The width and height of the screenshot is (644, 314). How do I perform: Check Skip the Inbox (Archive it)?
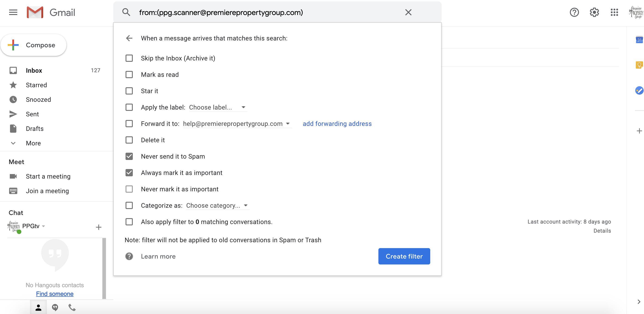pyautogui.click(x=129, y=58)
